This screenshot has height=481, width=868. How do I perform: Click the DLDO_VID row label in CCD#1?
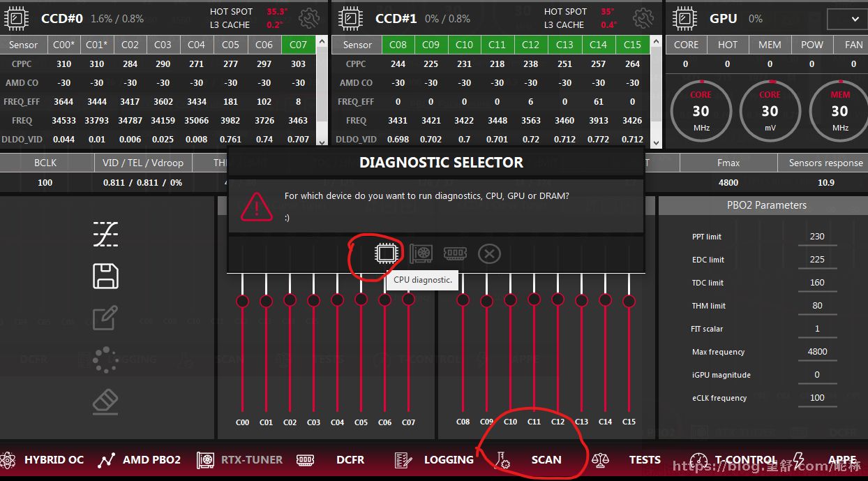click(356, 140)
